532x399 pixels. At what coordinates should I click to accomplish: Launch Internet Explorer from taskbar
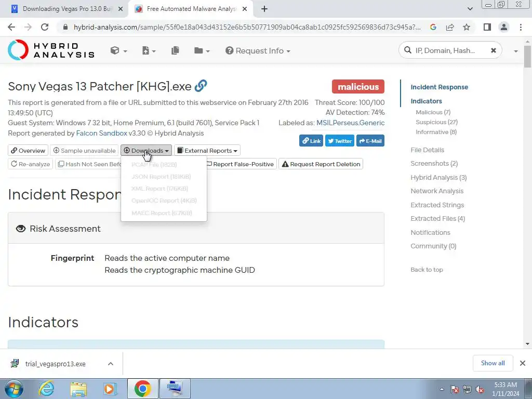tap(46, 389)
